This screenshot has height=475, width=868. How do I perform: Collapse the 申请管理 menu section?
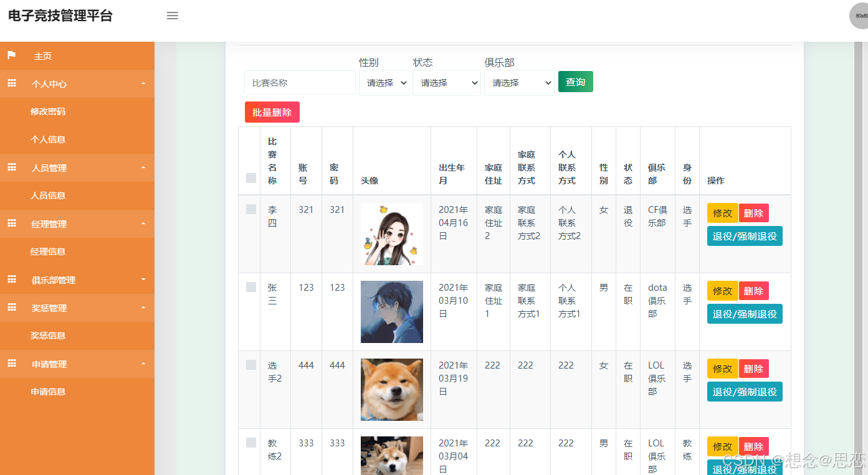click(x=77, y=364)
